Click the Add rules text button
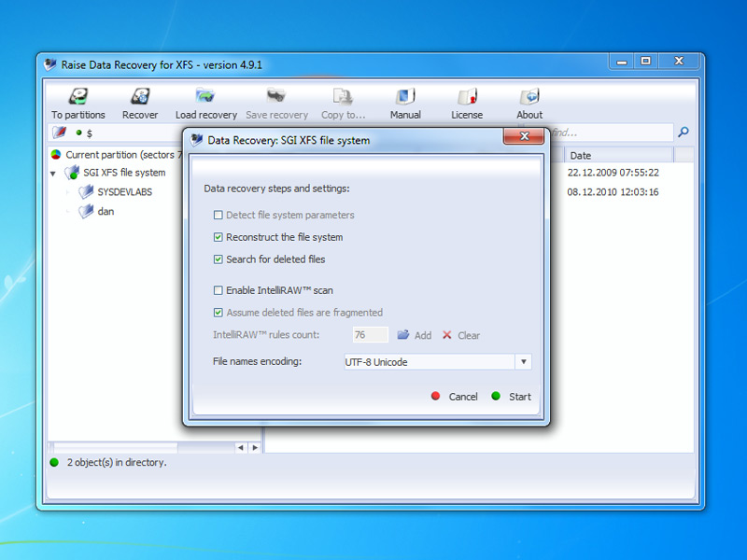The width and height of the screenshot is (747, 560). point(423,335)
